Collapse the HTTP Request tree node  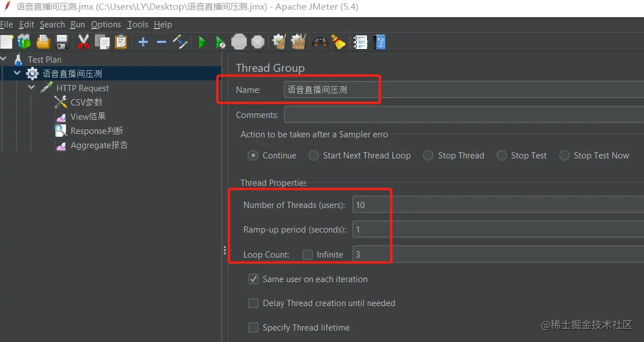[x=31, y=87]
